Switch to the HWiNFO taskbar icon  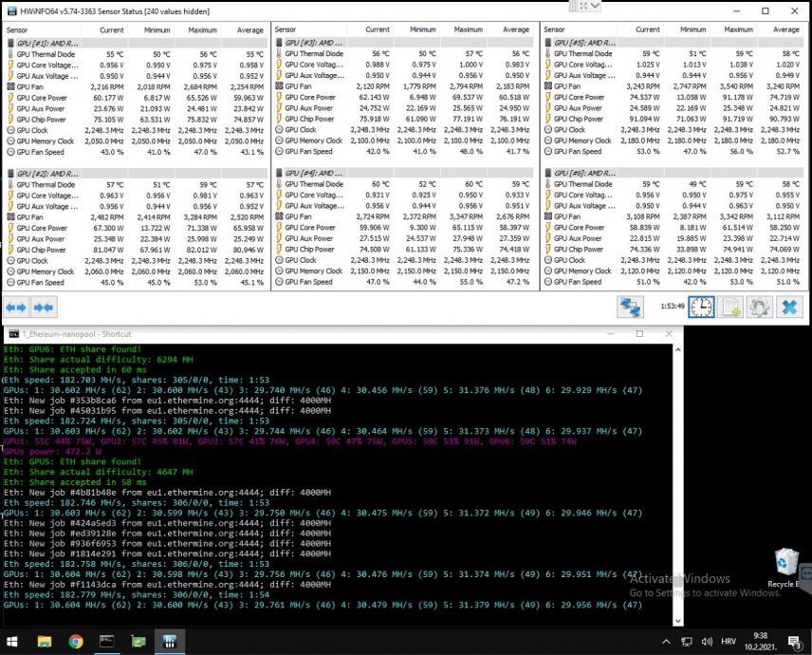point(169,642)
